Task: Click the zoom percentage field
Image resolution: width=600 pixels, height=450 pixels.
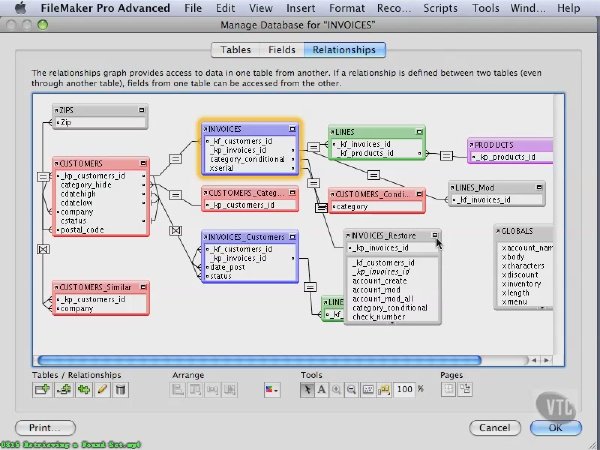Action: 404,390
